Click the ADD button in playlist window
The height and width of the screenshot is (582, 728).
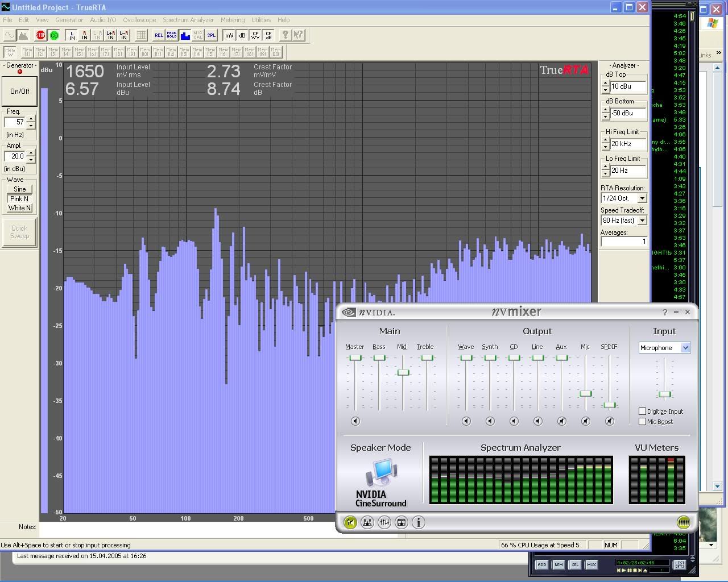[542, 564]
